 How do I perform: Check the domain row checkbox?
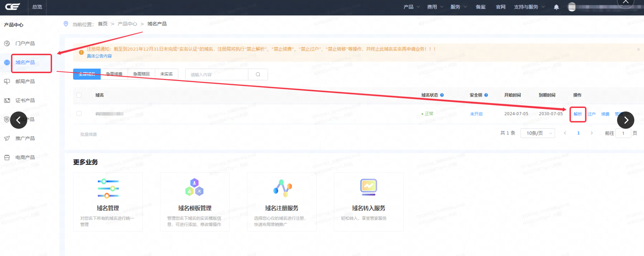tap(79, 114)
